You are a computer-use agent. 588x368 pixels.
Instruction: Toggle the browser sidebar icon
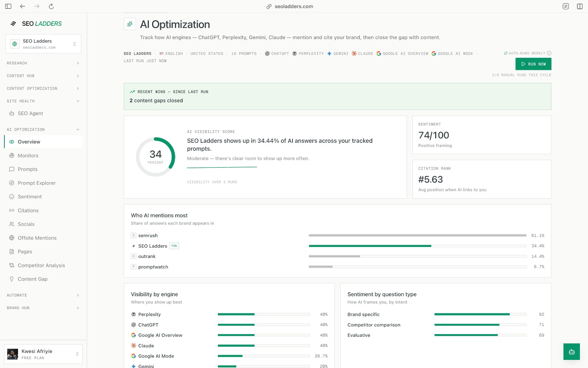(8, 6)
